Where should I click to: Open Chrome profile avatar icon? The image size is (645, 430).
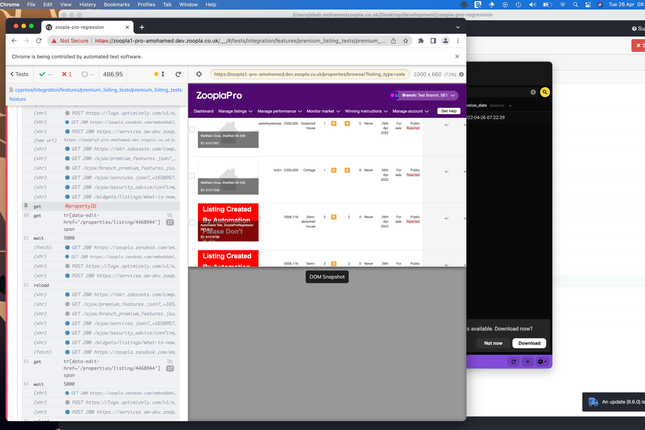pos(445,41)
